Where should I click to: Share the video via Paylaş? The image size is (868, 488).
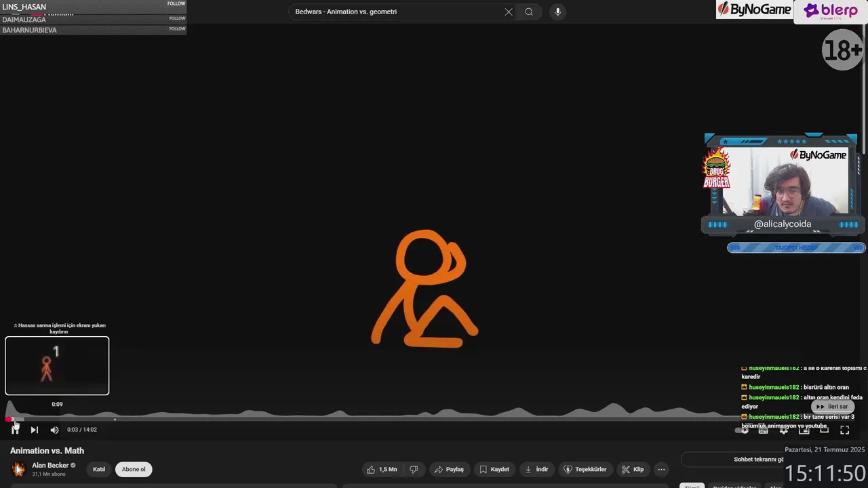(x=449, y=469)
